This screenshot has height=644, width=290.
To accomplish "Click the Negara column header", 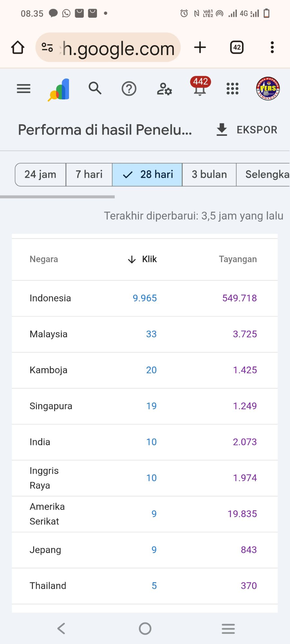I will (44, 259).
